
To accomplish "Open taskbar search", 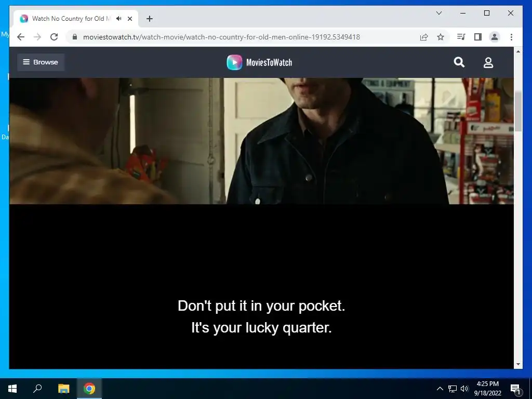I will (37, 389).
